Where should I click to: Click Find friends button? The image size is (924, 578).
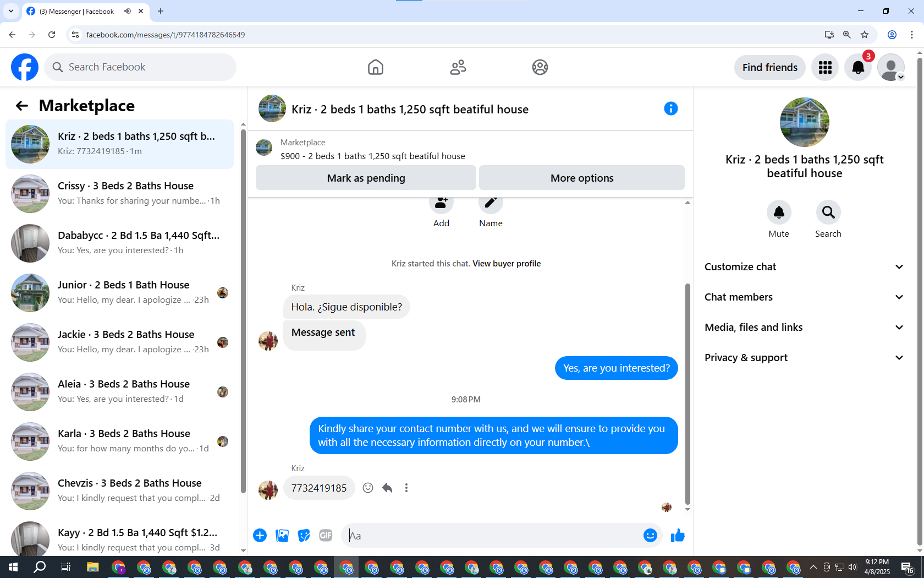(770, 67)
